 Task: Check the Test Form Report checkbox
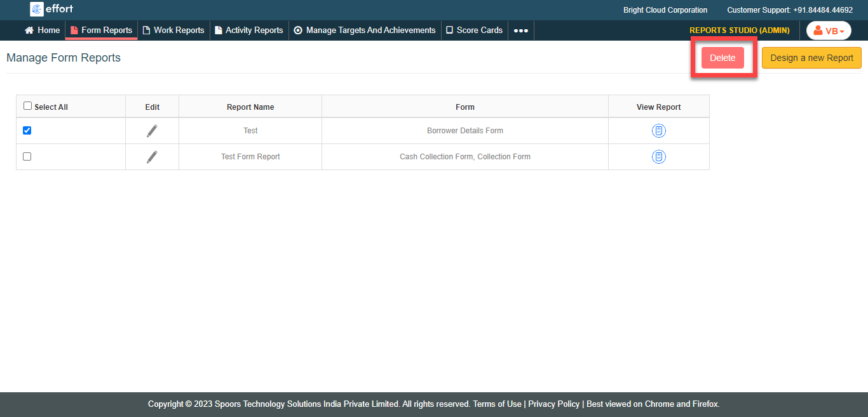click(27, 157)
